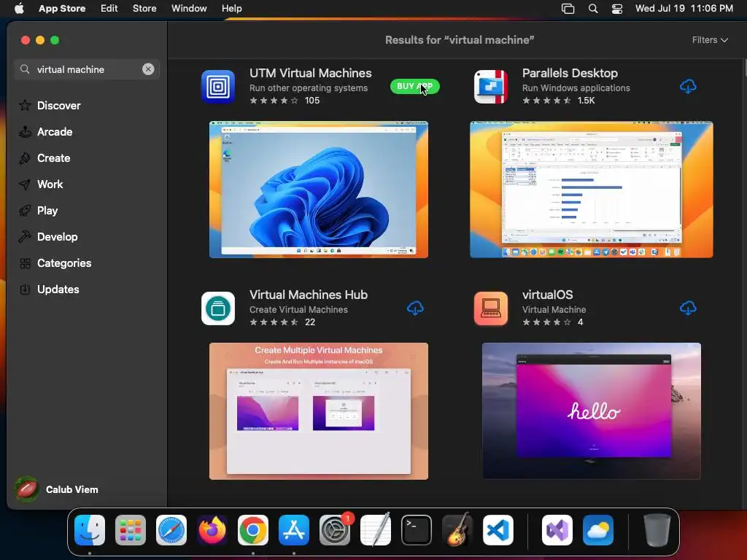The image size is (747, 560).
Task: Download Virtual Machines Hub via cloud icon
Action: pyautogui.click(x=415, y=308)
